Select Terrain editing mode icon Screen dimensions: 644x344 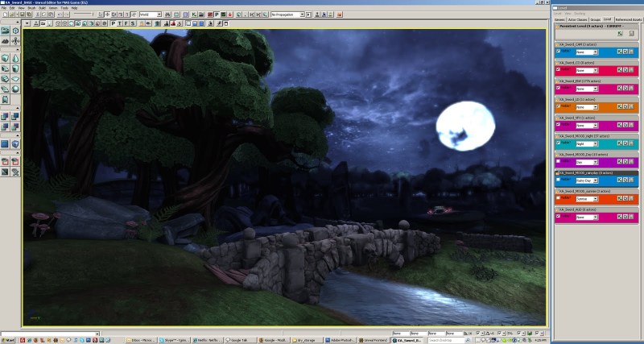click(x=5, y=41)
